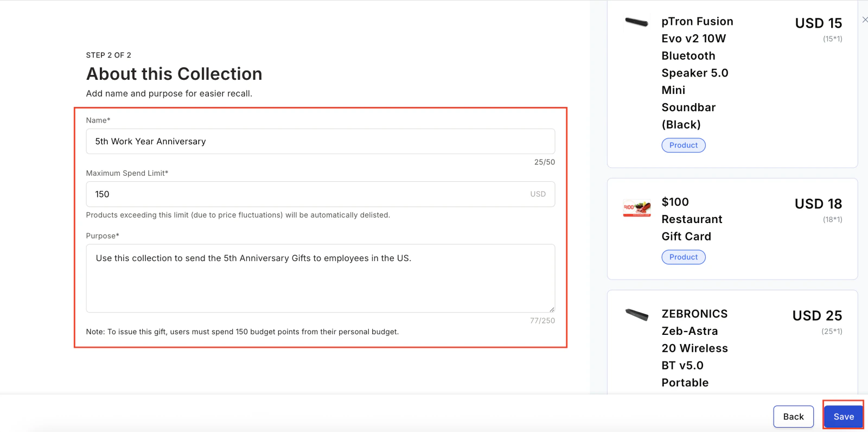Click the Product tag under Restaurant Gift Card
Screen dimensions: 868x432
[x=684, y=257]
